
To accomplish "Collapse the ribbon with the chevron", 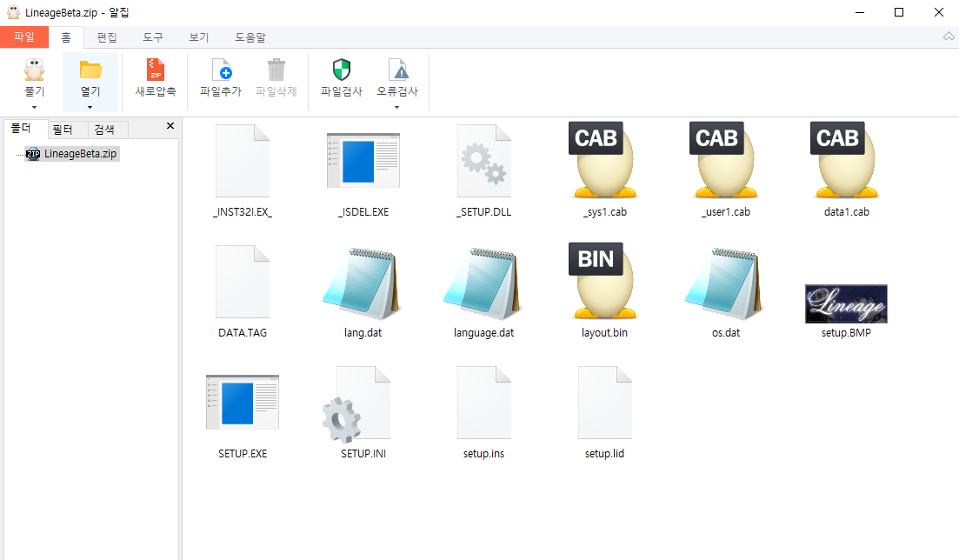I will point(949,37).
